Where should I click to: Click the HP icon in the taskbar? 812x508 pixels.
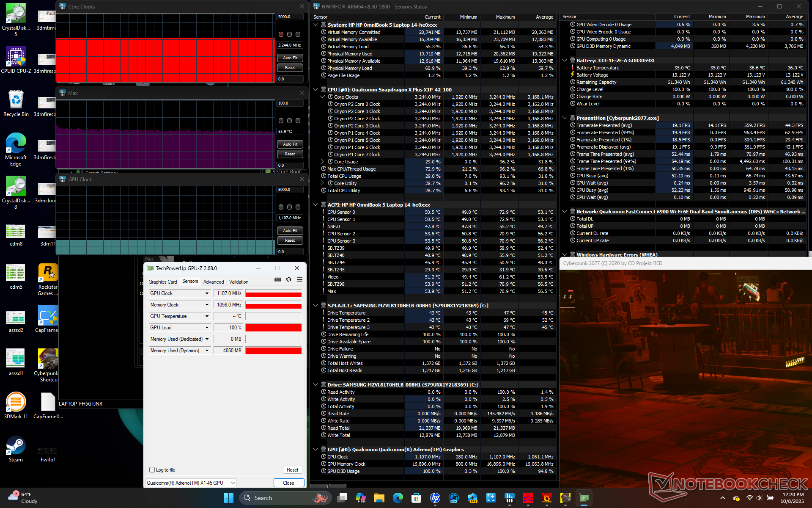[x=435, y=498]
